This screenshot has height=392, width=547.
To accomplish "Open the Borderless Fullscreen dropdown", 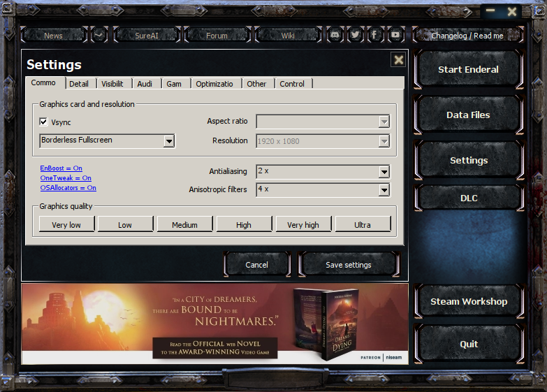I will pyautogui.click(x=108, y=140).
